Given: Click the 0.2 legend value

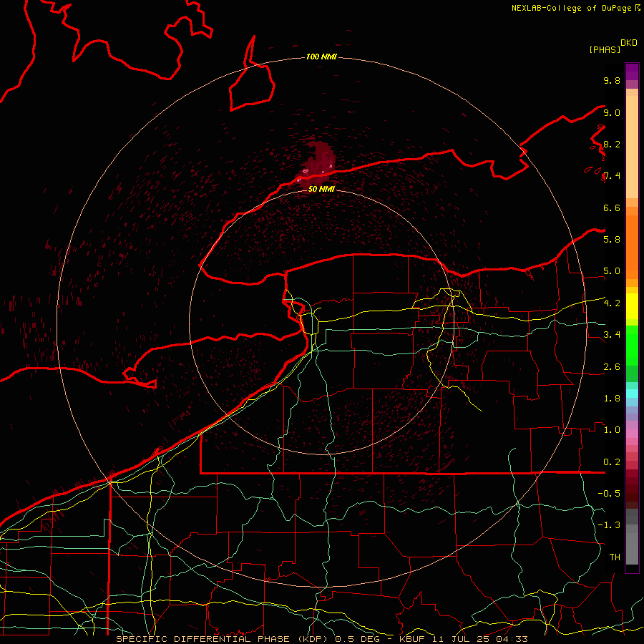Looking at the screenshot, I should tap(612, 462).
